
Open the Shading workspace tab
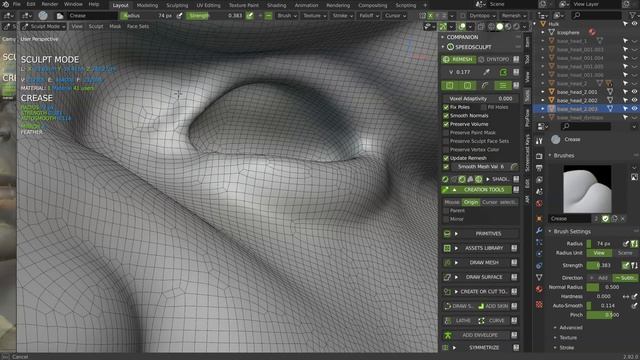276,5
